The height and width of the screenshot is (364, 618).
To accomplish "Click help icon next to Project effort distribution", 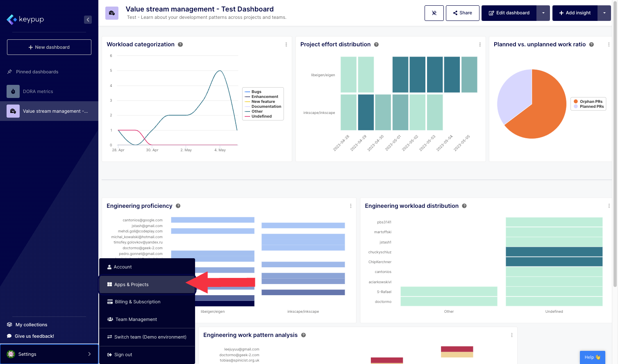I will click(376, 45).
